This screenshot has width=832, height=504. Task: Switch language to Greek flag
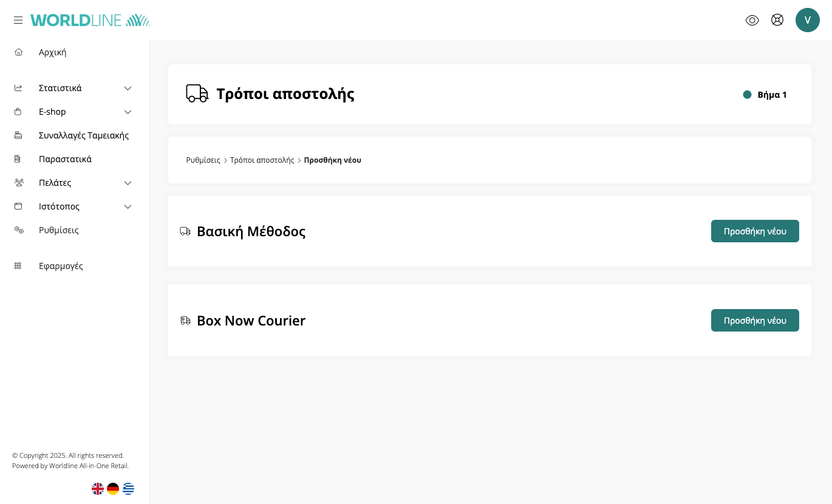[128, 489]
